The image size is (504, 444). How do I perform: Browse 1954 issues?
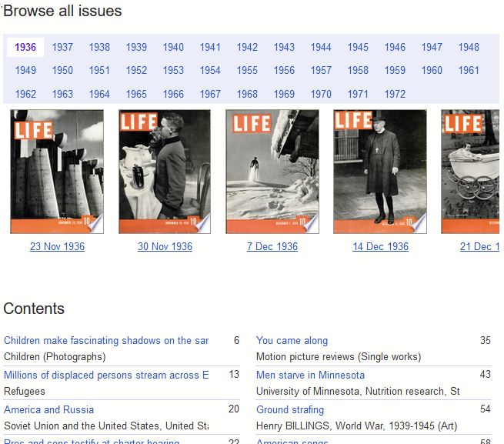click(210, 71)
